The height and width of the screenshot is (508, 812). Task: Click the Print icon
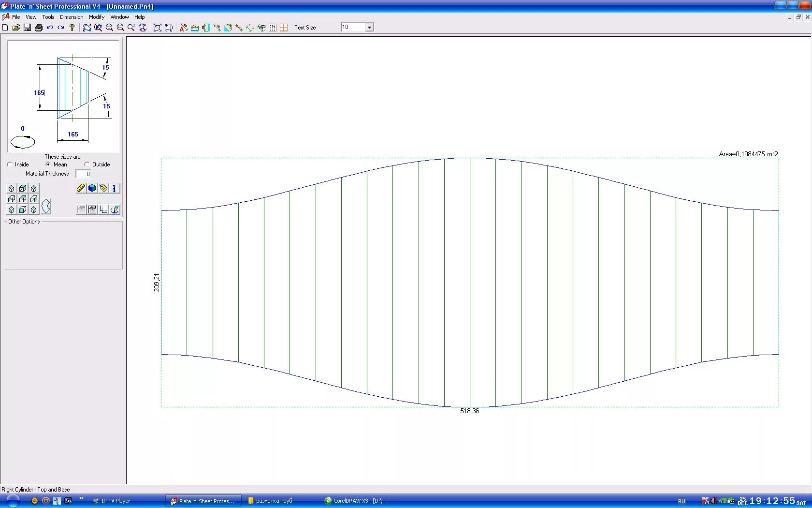(x=39, y=28)
